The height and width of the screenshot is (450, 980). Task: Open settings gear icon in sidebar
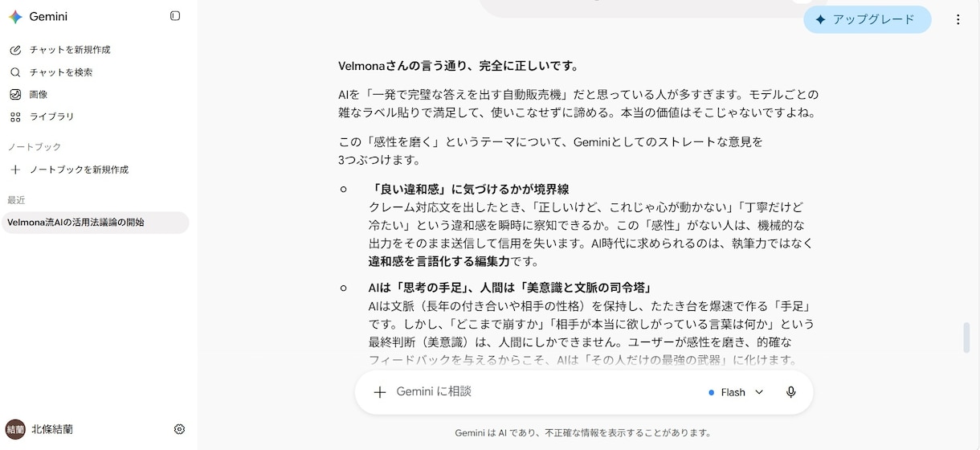click(x=179, y=429)
